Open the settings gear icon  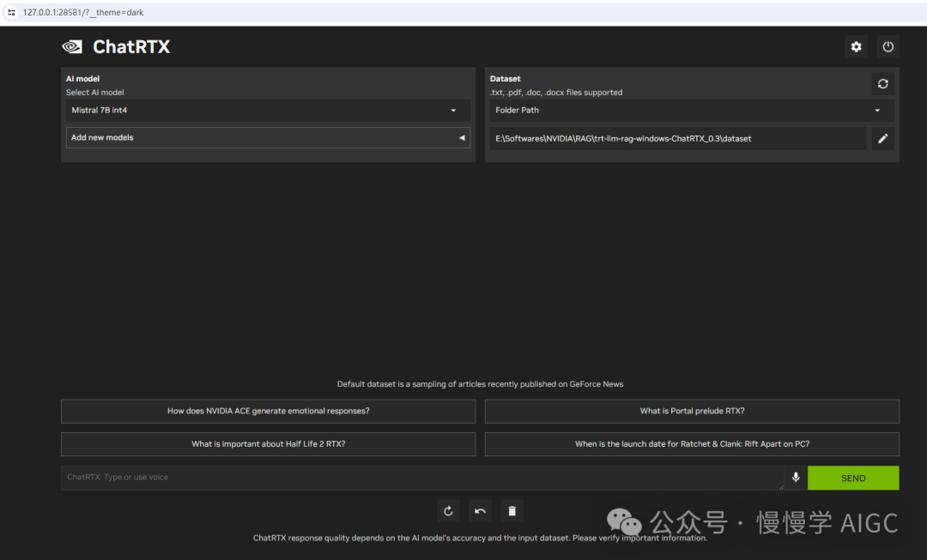coord(856,47)
